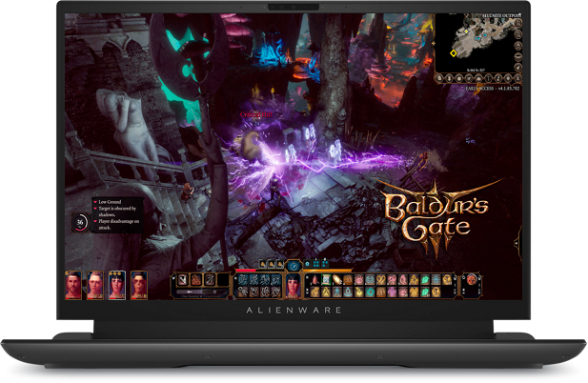Click the yellow diamond marker on the minimap
Image resolution: width=588 pixels, height=383 pixels.
click(x=454, y=52)
